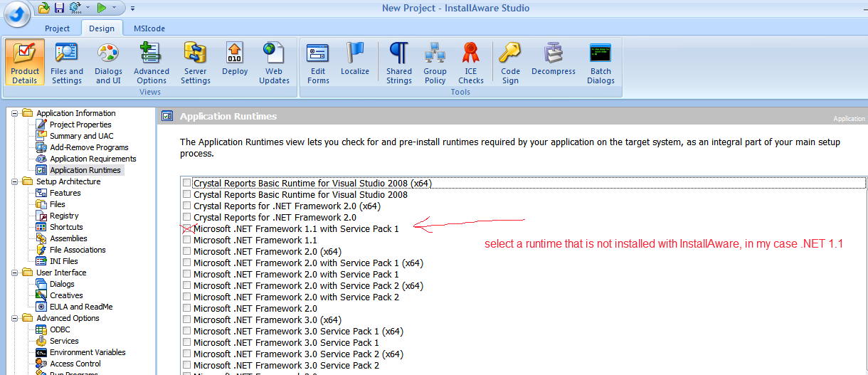Select EULA and ReadMe tree item

81,307
